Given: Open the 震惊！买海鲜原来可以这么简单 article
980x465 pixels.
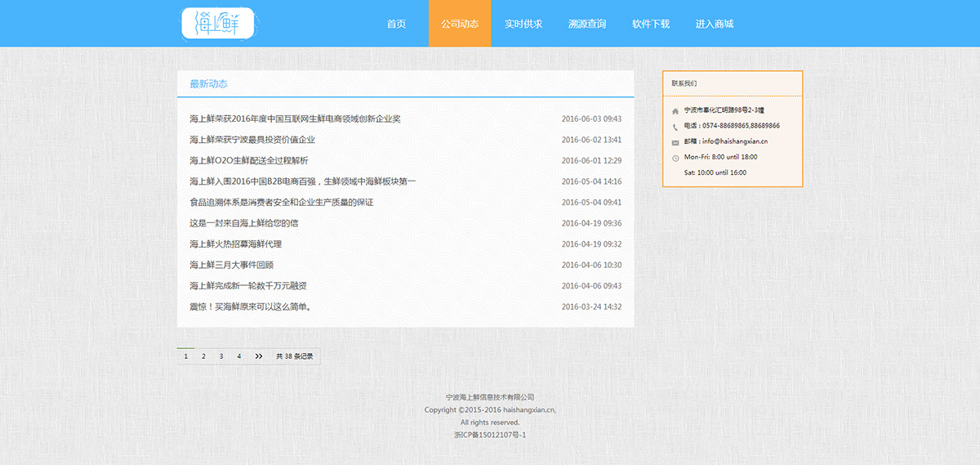Looking at the screenshot, I should click(251, 307).
